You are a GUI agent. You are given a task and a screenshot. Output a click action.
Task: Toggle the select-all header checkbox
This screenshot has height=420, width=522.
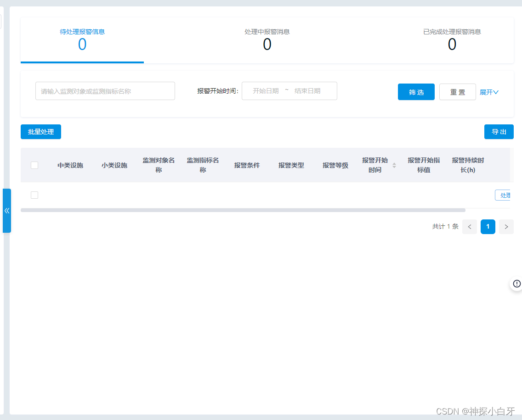(x=34, y=165)
